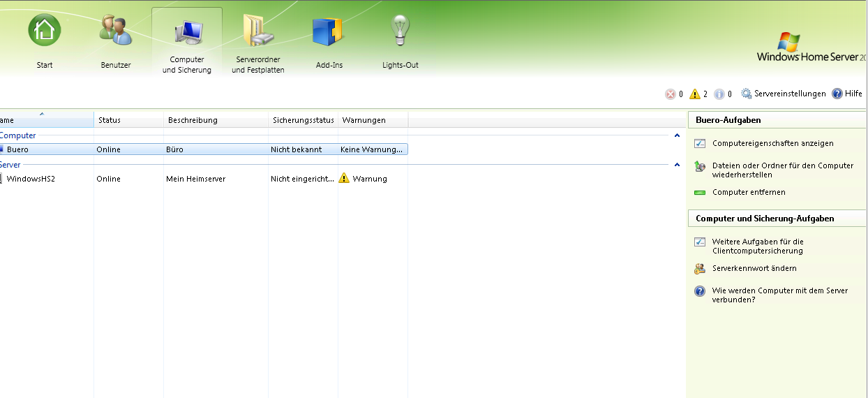Sort by the Sicherungsstatus column header
868x398 pixels.
pos(303,120)
